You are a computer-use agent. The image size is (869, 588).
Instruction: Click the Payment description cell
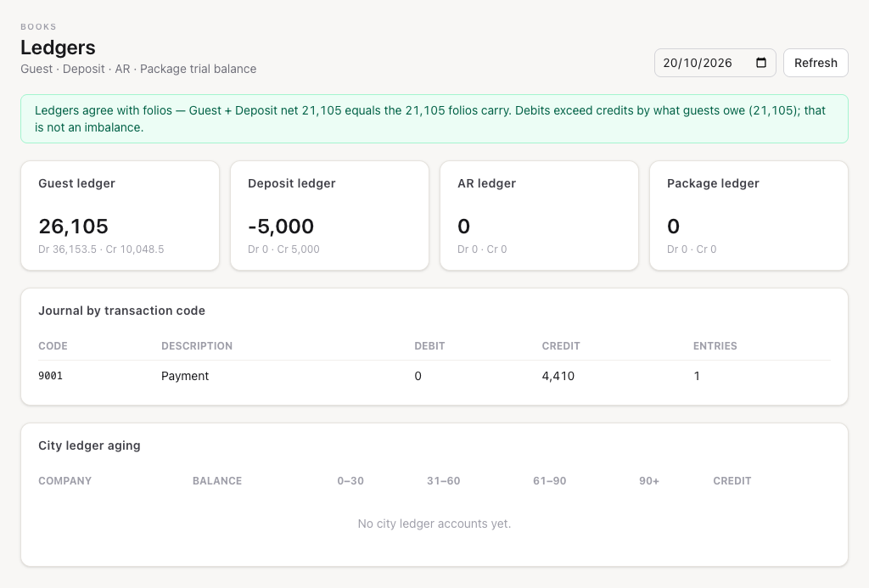(x=185, y=376)
